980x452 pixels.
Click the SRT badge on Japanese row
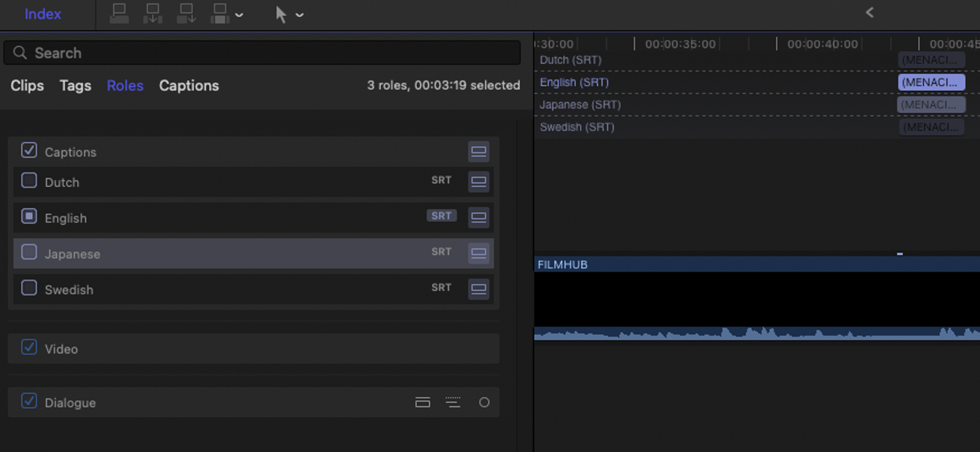click(441, 252)
